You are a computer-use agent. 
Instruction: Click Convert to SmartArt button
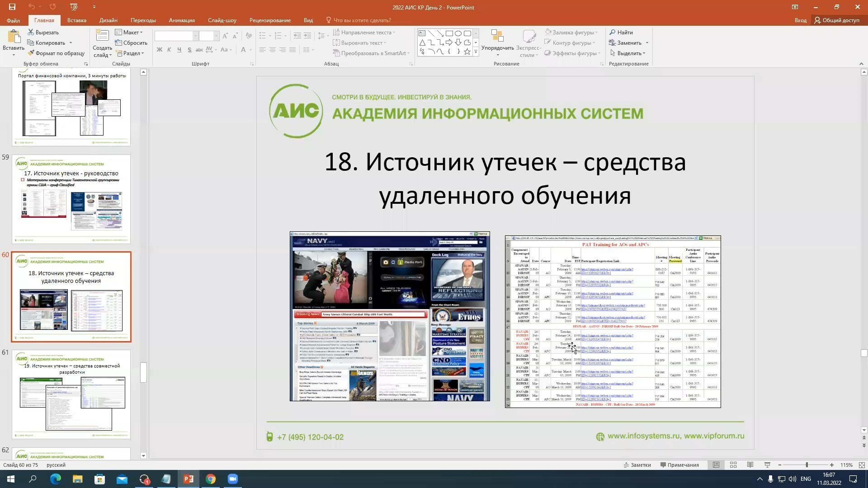[x=371, y=53]
